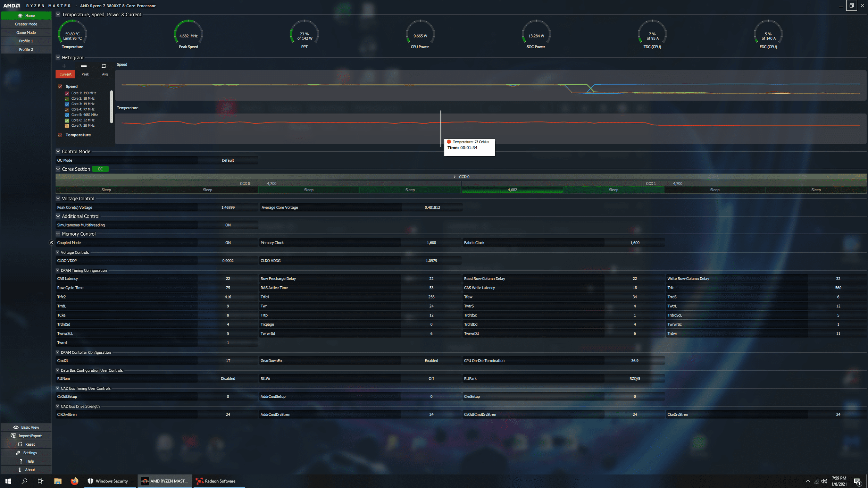Click the core list scrollbar in Histogram
The width and height of the screenshot is (868, 488).
(111, 107)
